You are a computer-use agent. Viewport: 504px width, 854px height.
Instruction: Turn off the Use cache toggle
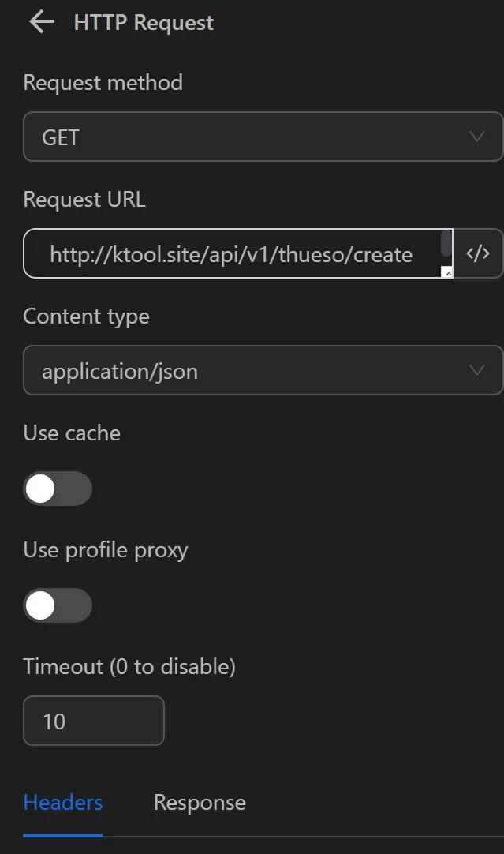[x=58, y=489]
